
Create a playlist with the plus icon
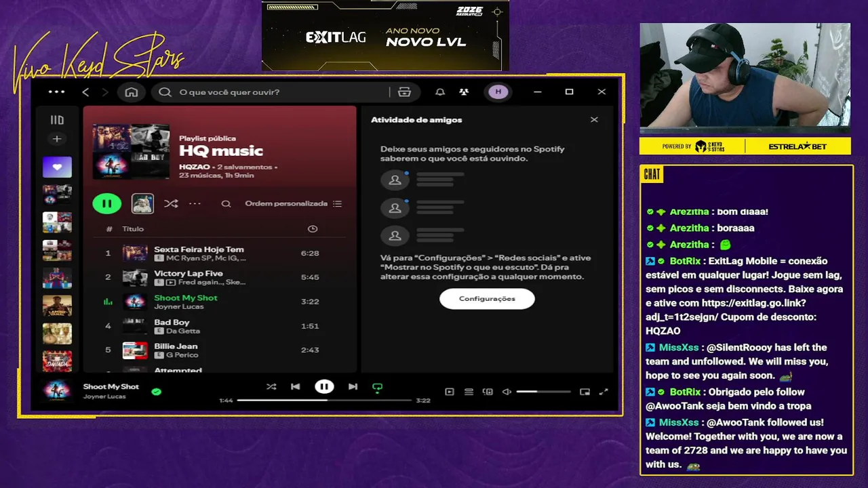pyautogui.click(x=57, y=139)
